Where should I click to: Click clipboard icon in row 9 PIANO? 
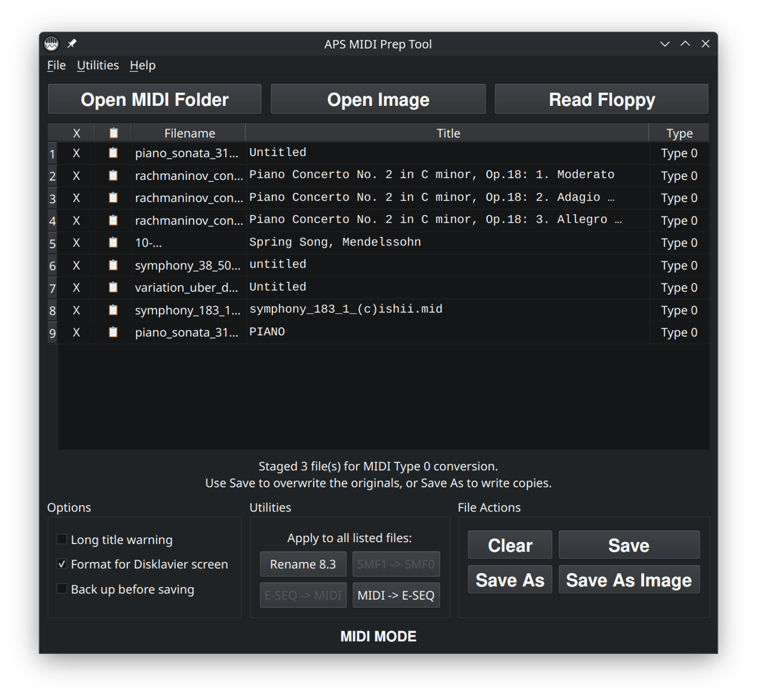113,332
